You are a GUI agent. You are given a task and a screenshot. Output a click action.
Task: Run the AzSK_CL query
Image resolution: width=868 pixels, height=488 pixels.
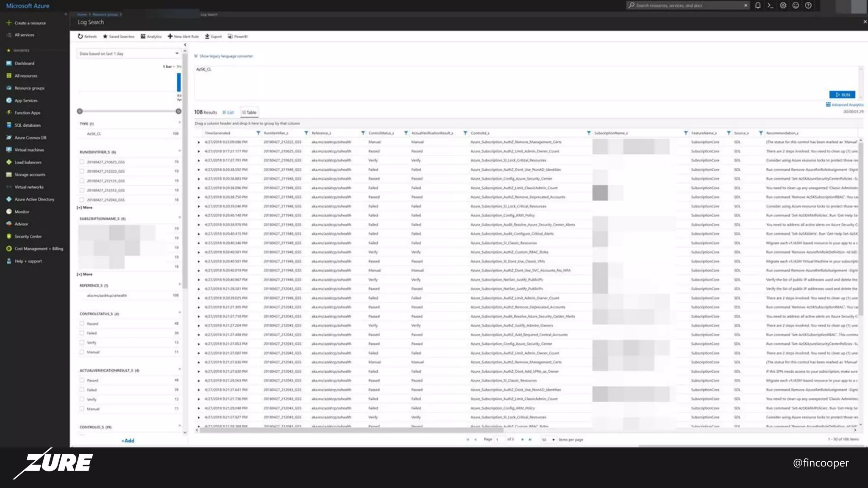(x=842, y=95)
